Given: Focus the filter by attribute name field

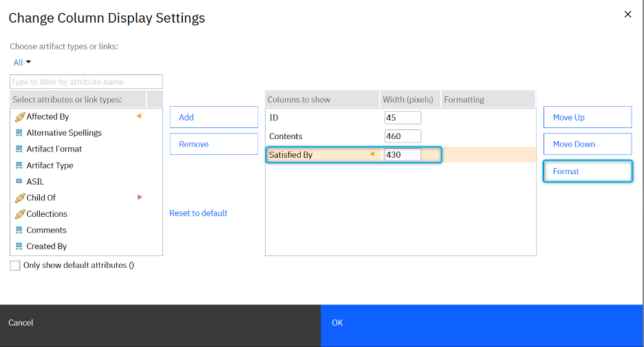Looking at the screenshot, I should pyautogui.click(x=86, y=81).
